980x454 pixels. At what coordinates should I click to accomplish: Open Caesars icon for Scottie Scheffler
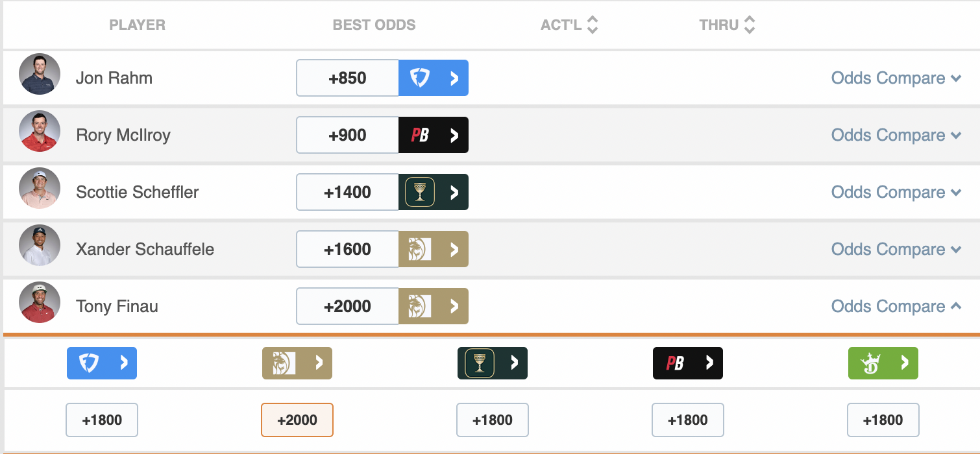434,192
